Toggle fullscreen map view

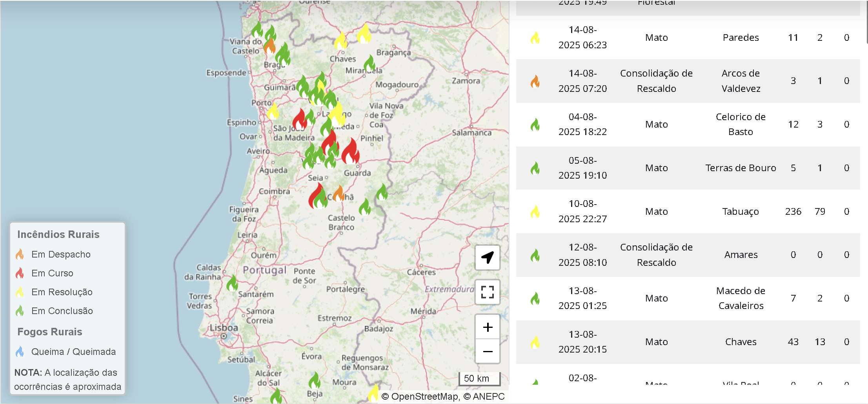point(487,292)
